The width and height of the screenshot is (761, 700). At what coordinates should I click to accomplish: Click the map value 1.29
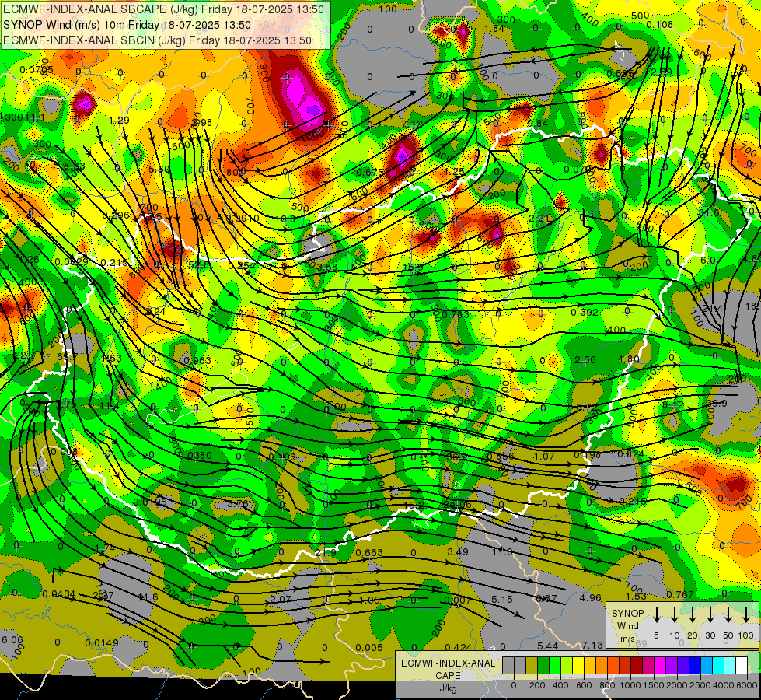click(x=120, y=121)
